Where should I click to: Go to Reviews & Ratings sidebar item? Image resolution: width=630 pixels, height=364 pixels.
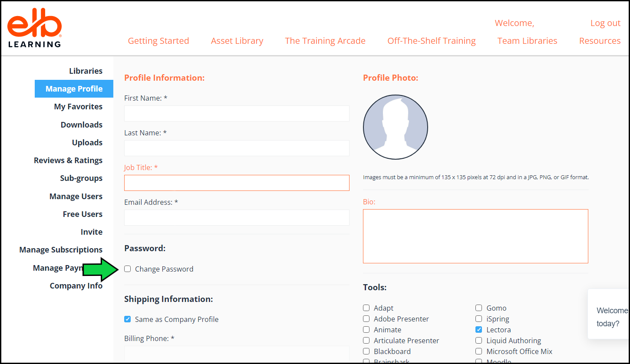pos(68,161)
